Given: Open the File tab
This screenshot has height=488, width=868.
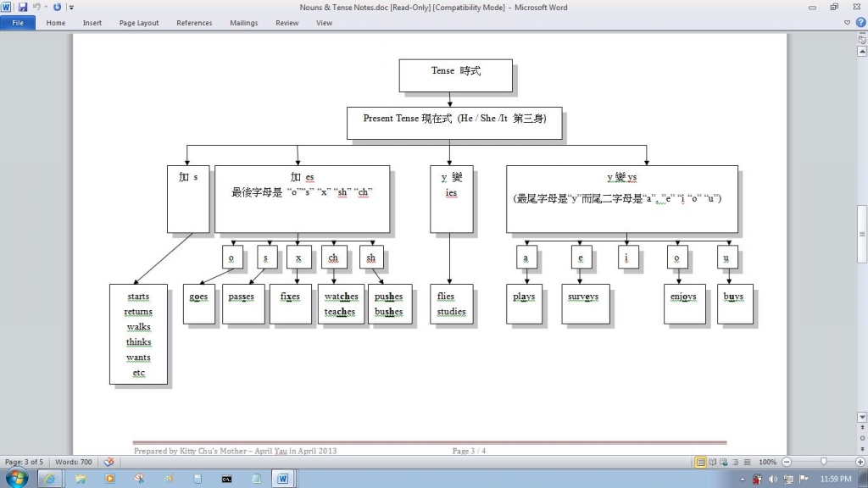Looking at the screenshot, I should point(18,23).
